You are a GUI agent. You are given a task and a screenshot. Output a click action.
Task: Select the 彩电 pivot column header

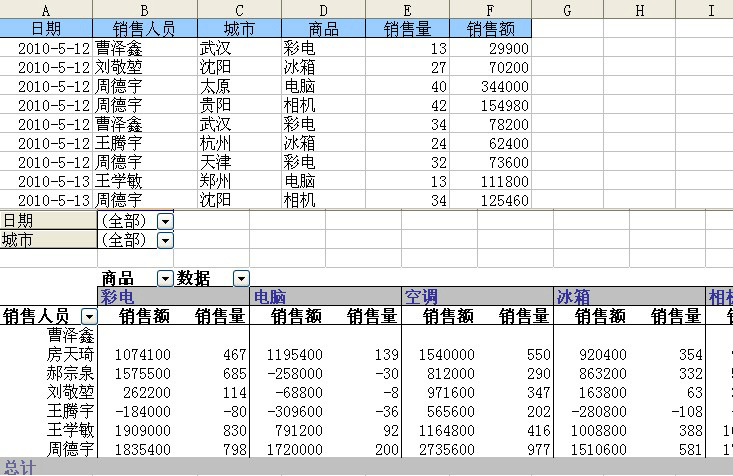(173, 297)
